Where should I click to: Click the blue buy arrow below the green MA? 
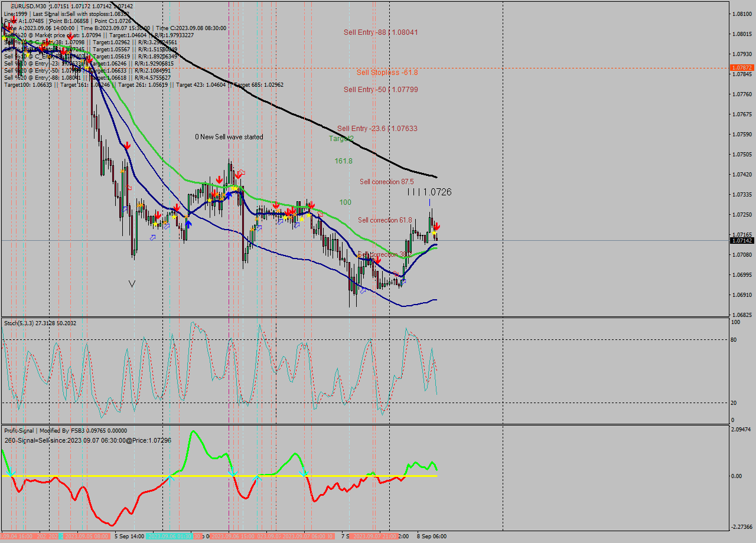[189, 224]
